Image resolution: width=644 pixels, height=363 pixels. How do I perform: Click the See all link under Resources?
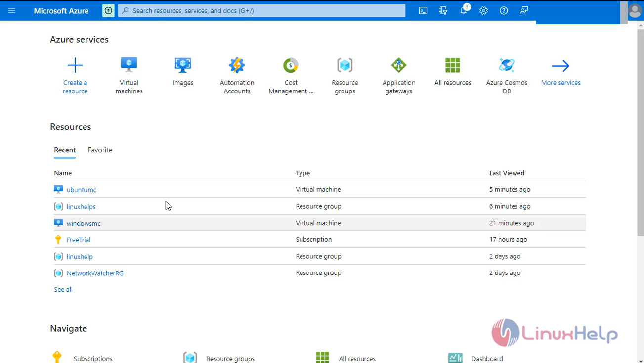pos(63,290)
